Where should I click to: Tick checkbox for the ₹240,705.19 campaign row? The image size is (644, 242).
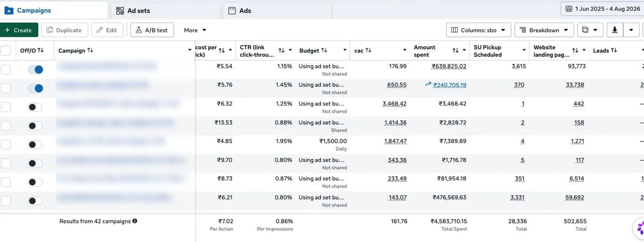pyautogui.click(x=6, y=88)
